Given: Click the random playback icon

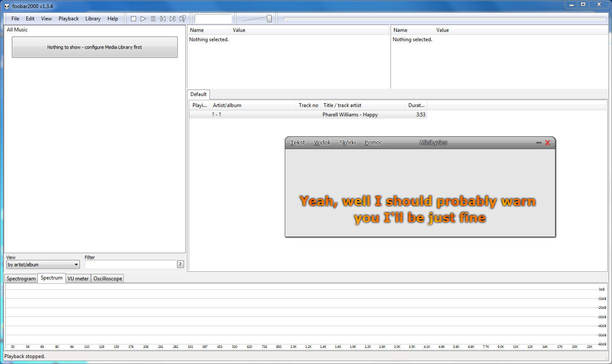Looking at the screenshot, I should [x=182, y=19].
